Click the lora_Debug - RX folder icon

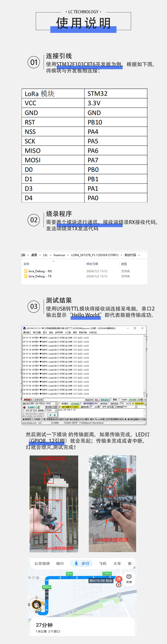pyautogui.click(x=26, y=271)
